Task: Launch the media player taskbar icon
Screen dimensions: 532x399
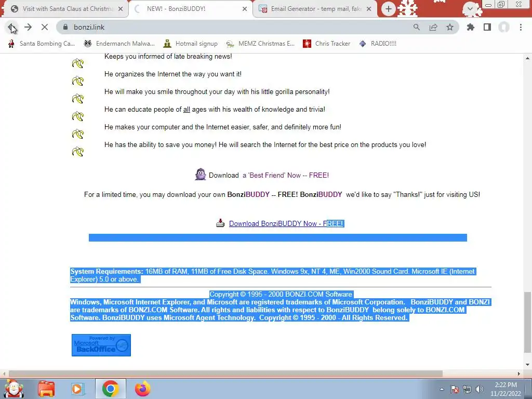Action: 77,389
